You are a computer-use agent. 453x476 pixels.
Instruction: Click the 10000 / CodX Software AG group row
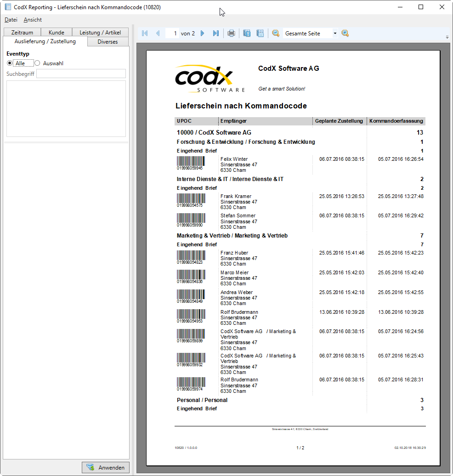click(214, 133)
